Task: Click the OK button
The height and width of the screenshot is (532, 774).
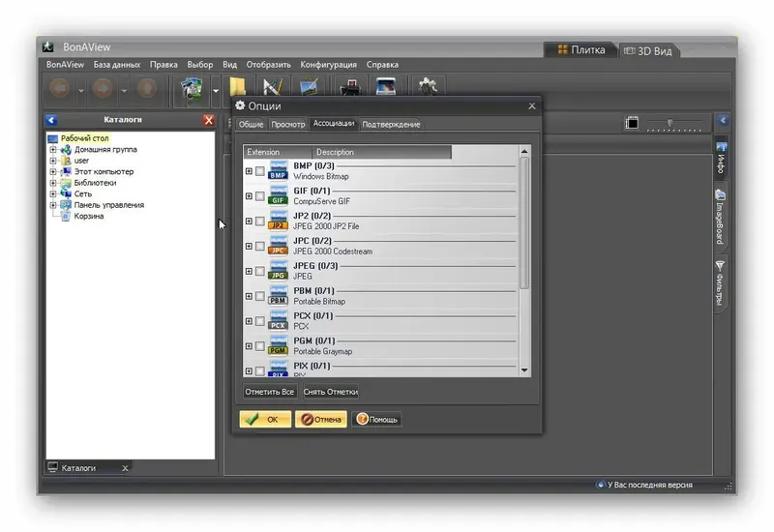Action: pyautogui.click(x=265, y=420)
